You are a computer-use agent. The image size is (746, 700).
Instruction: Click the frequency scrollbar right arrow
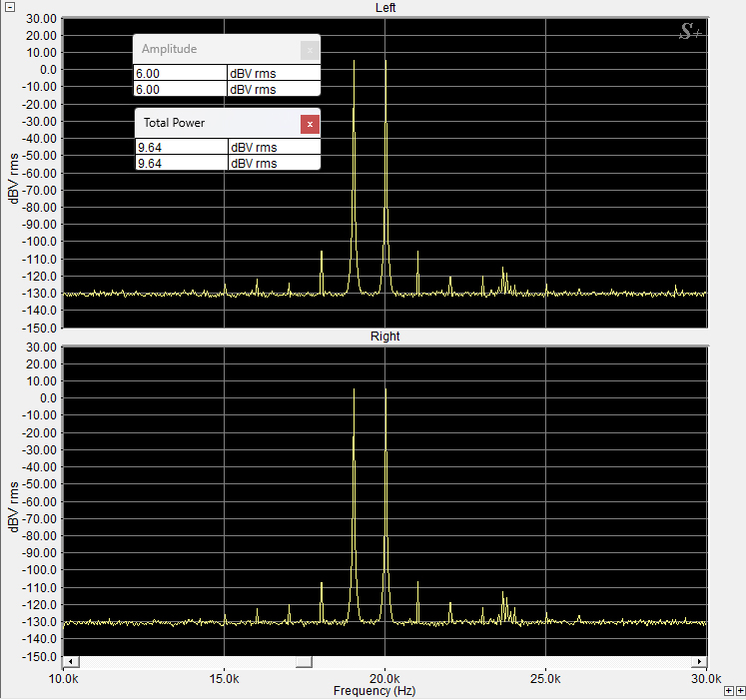699,661
